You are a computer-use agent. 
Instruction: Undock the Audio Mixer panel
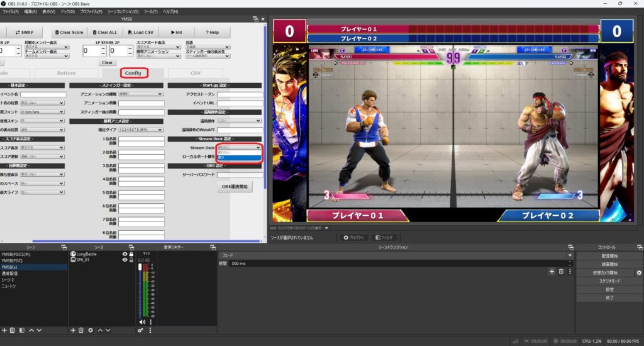click(x=213, y=247)
